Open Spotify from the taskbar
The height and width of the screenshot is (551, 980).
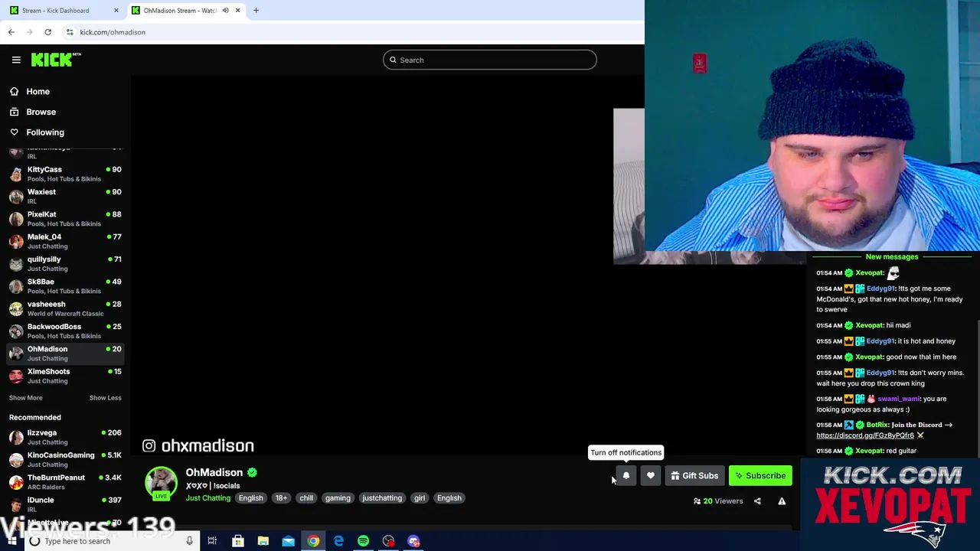pos(363,541)
